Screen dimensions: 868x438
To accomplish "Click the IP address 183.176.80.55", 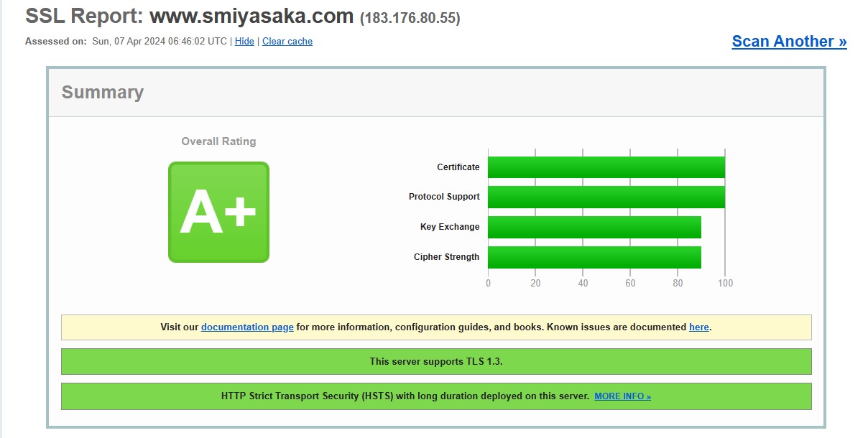I will coord(410,18).
